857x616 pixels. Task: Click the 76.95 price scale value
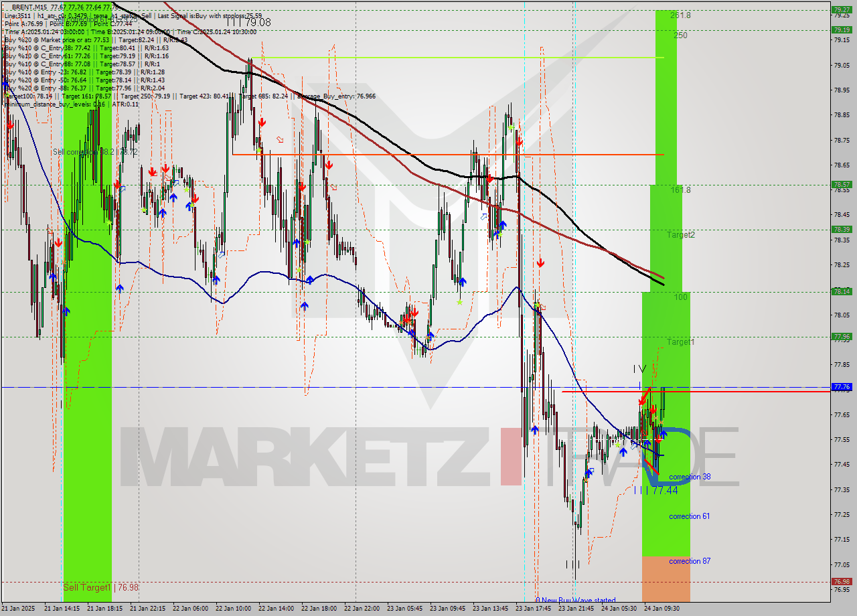point(842,589)
